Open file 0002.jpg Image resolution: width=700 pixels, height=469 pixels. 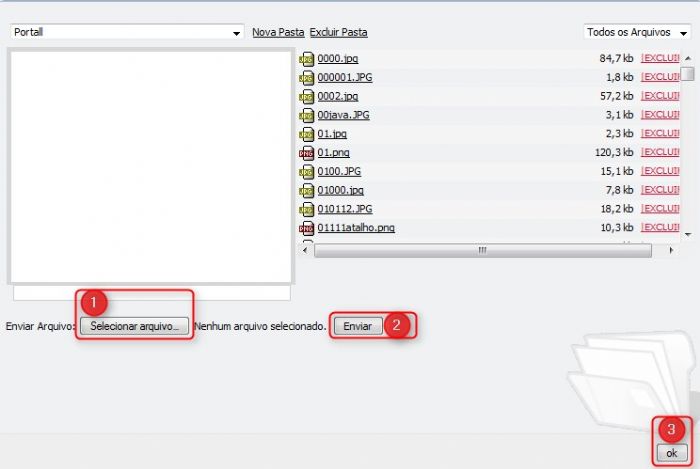[x=338, y=96]
